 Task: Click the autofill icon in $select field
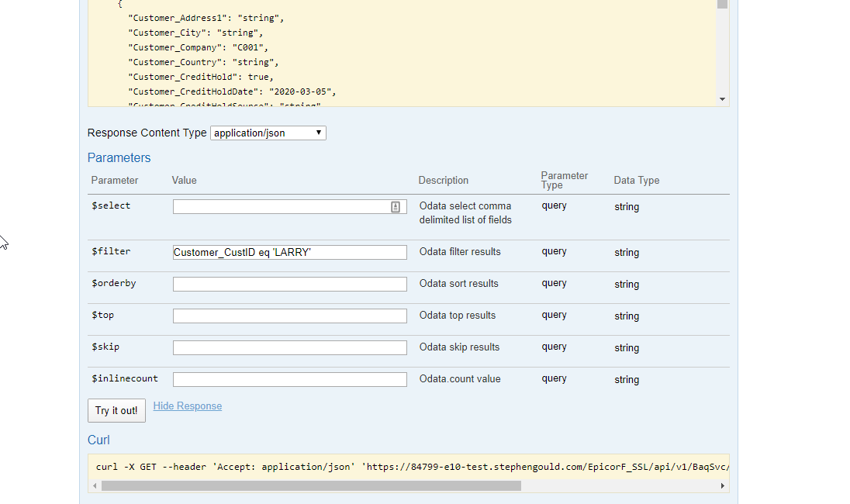tap(396, 206)
